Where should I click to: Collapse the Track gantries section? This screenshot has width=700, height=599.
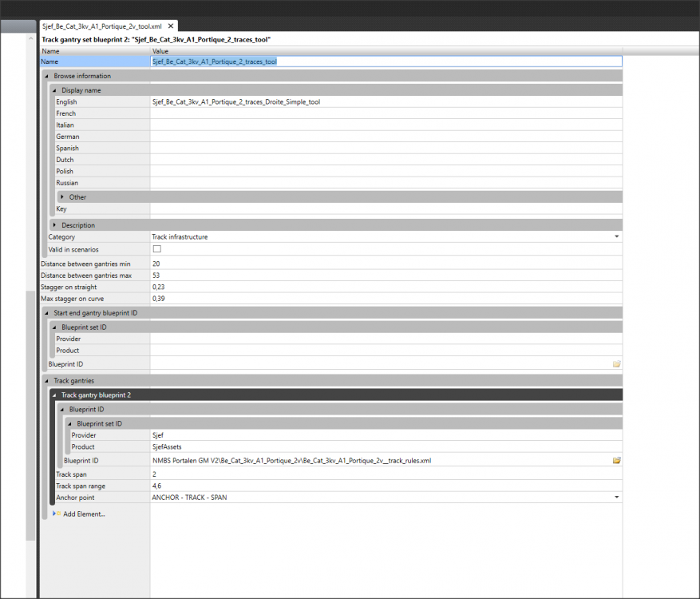tap(47, 381)
